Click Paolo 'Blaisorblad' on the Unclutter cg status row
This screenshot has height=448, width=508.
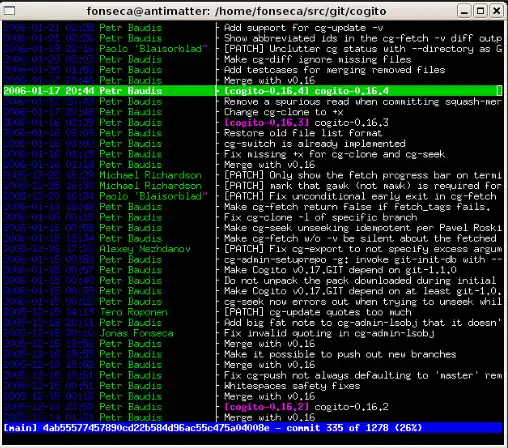pos(153,49)
